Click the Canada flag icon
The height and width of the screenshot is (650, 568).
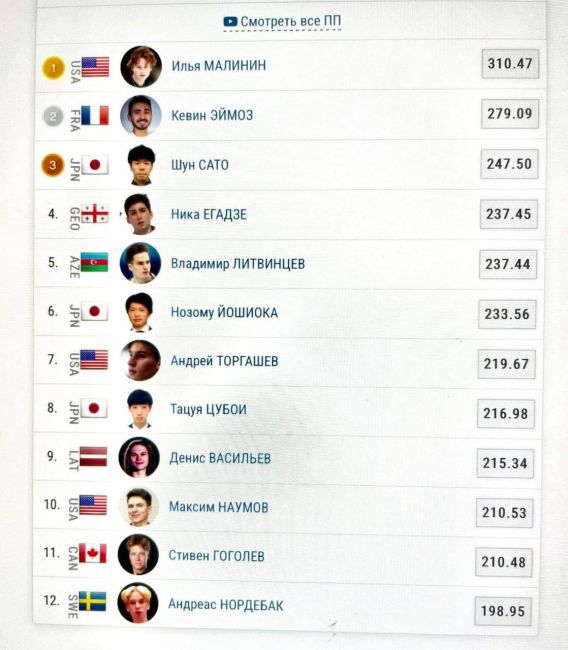(93, 553)
